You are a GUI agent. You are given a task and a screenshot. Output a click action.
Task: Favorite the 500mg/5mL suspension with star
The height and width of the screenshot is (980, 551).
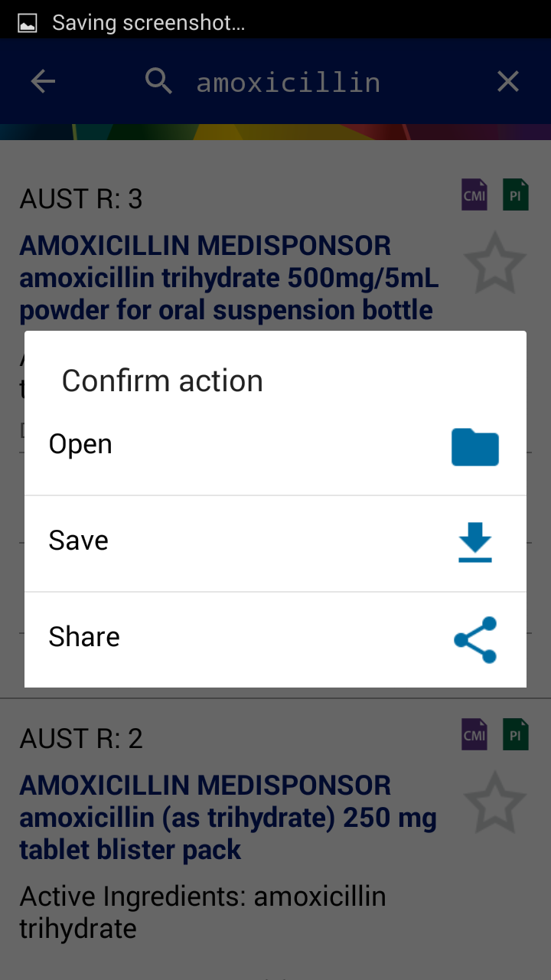coord(495,263)
